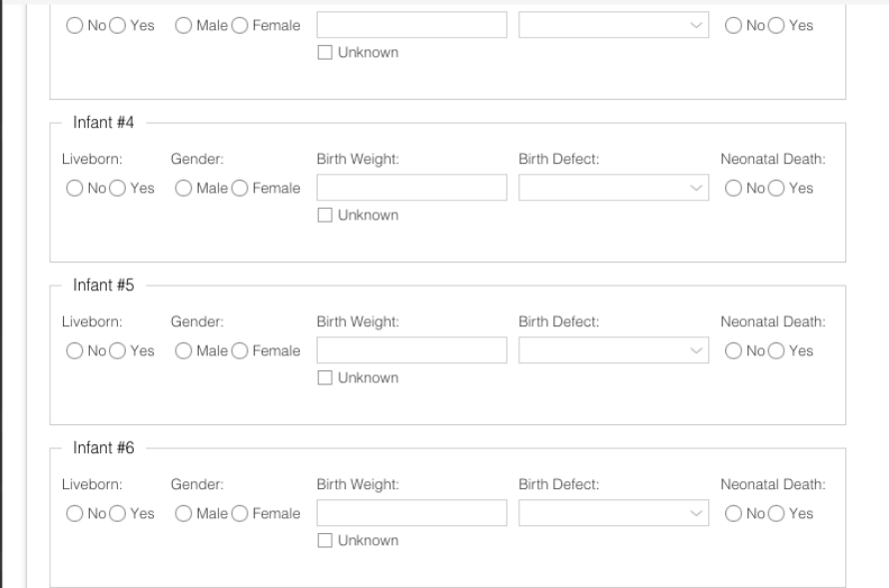
Task: Click Birth Weight field for Infant #4
Action: (412, 188)
